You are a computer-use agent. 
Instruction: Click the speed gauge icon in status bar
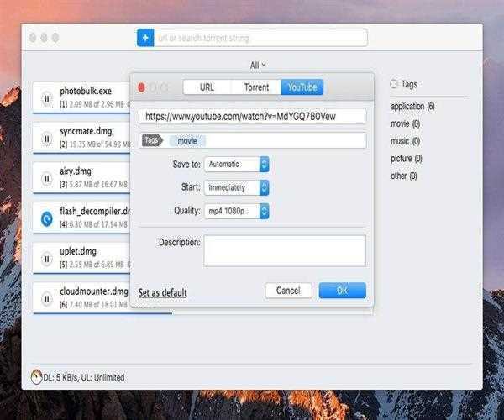[36, 377]
